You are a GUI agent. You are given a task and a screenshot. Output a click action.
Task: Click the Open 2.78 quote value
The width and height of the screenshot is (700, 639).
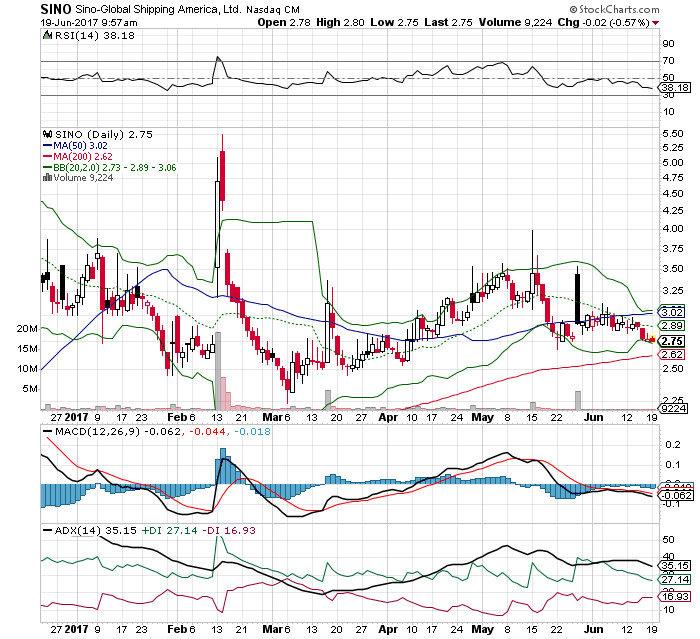coord(284,22)
